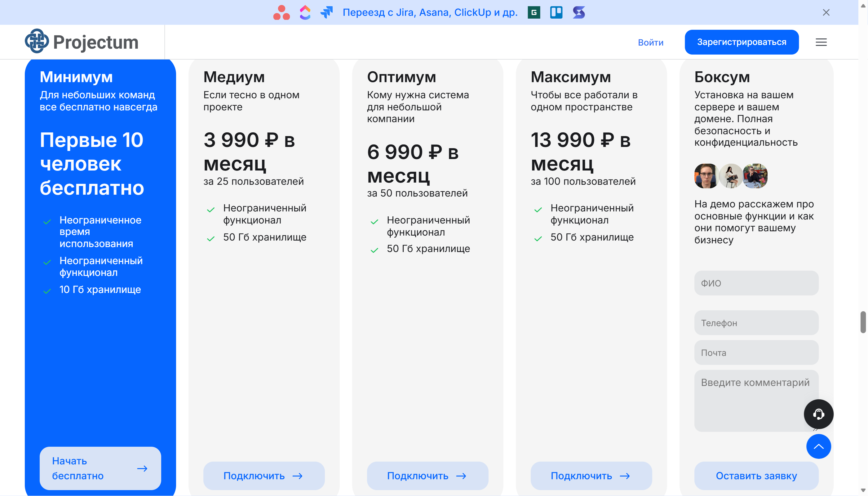Viewport: 868px width, 496px height.
Task: Click the Первые 10 человек бесплатно heading
Action: [x=92, y=163]
